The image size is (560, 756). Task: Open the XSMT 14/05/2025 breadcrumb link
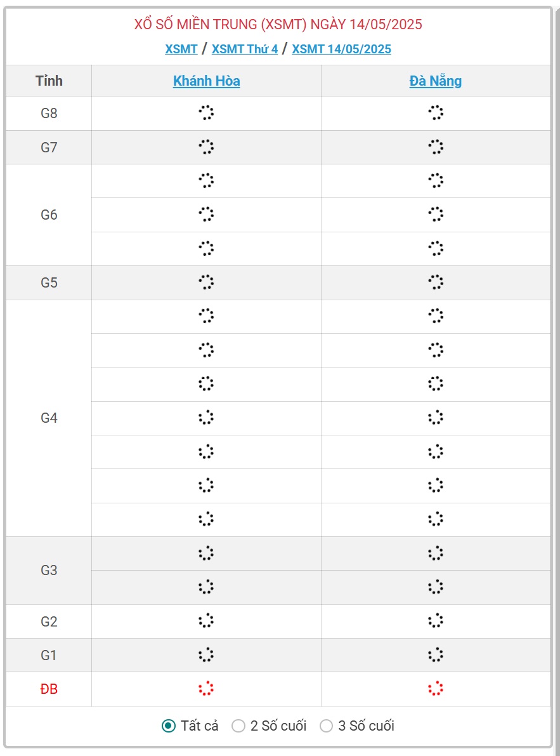(341, 49)
